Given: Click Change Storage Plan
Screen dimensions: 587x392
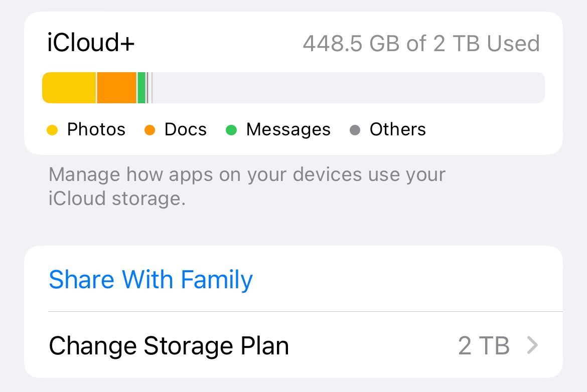Looking at the screenshot, I should [169, 345].
